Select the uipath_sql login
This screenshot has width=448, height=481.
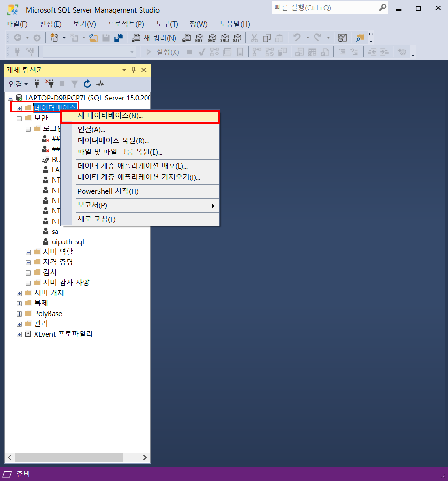68,242
